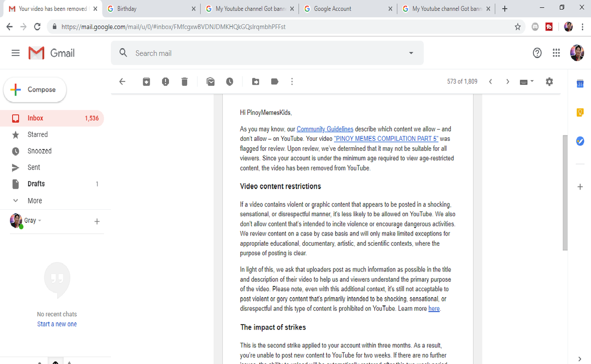The height and width of the screenshot is (364, 591).
Task: Click the 573 of 1,809 counter
Action: pyautogui.click(x=462, y=82)
